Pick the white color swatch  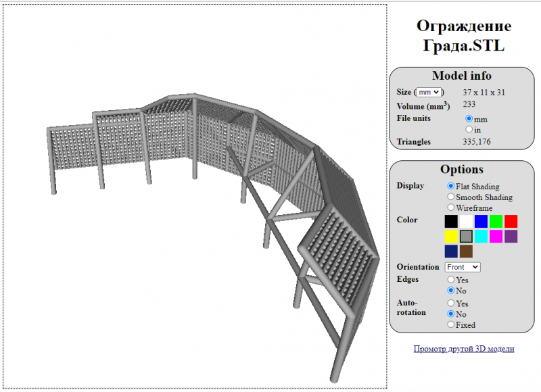pyautogui.click(x=466, y=221)
